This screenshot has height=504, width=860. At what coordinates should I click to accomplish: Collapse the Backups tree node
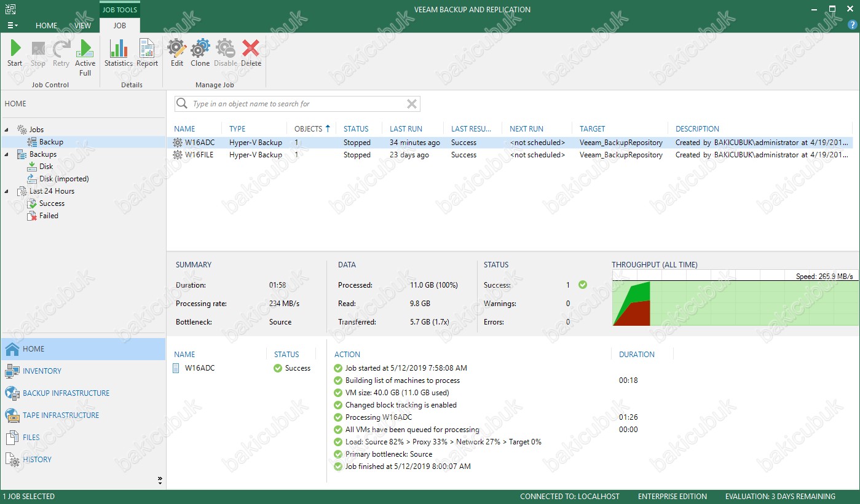tap(7, 154)
